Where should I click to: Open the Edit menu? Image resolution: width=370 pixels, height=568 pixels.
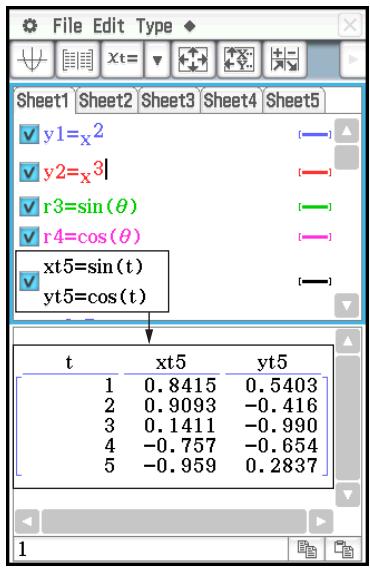(x=109, y=26)
